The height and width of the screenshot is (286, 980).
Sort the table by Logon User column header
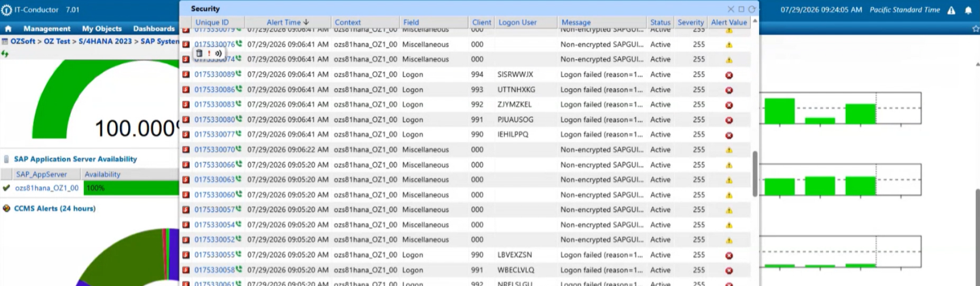pyautogui.click(x=517, y=22)
